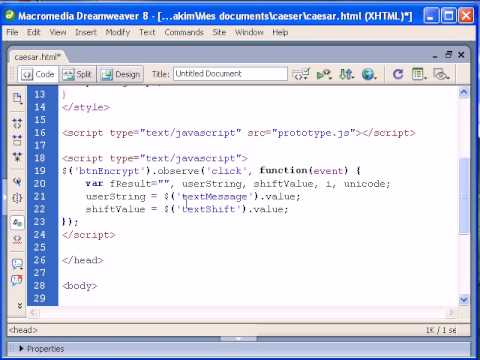Viewport: 480px width, 360px height.
Task: Open the Edit menu
Action: (x=34, y=32)
